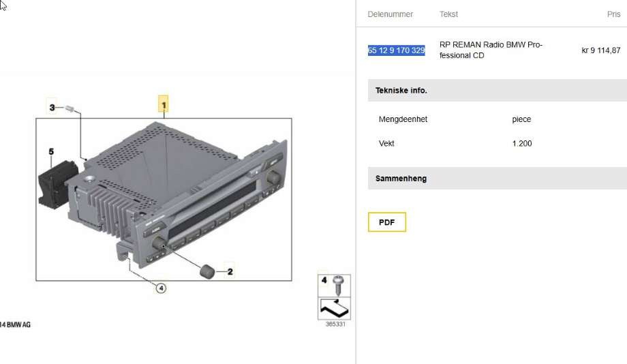Expand the Tekniske info. section header

(x=497, y=91)
